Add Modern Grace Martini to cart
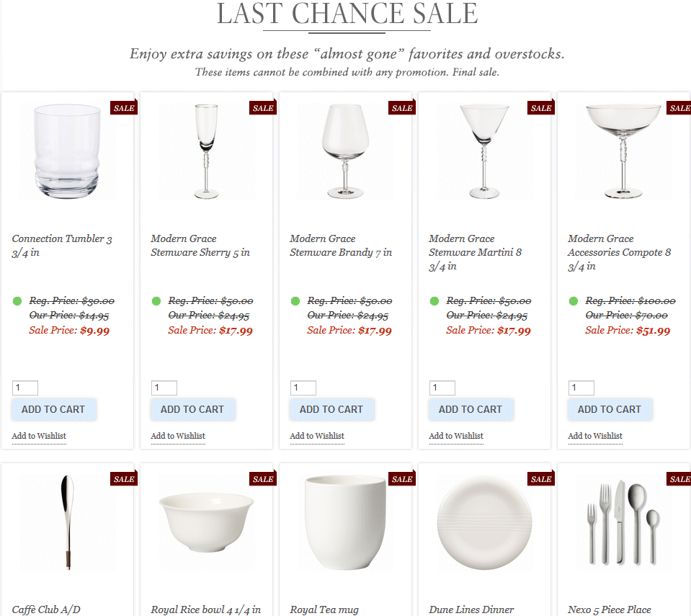This screenshot has height=616, width=691. 471,409
